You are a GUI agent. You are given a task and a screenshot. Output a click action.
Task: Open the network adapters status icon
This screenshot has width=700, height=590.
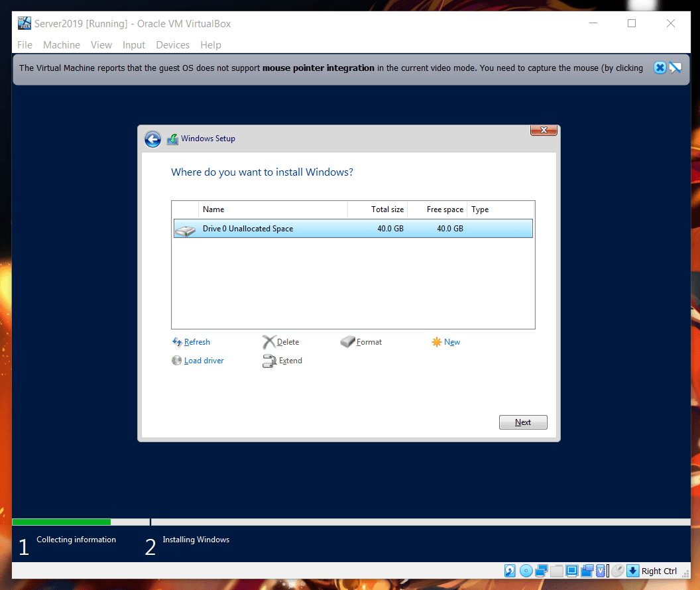[542, 571]
